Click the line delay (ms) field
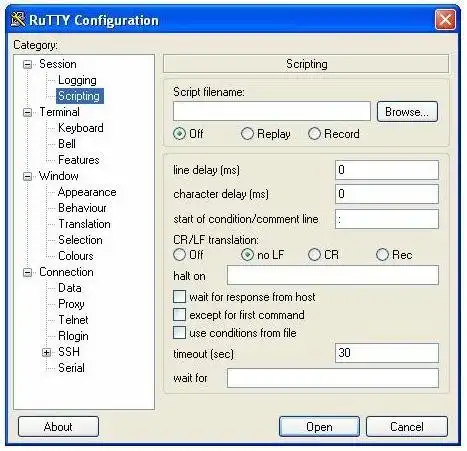 pyautogui.click(x=387, y=170)
